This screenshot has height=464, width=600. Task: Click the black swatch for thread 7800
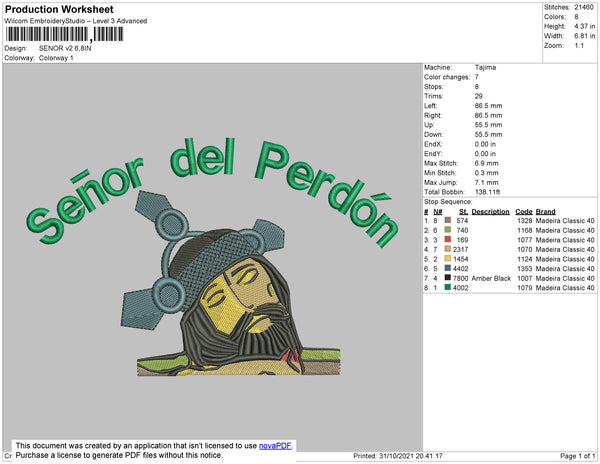coord(447,278)
